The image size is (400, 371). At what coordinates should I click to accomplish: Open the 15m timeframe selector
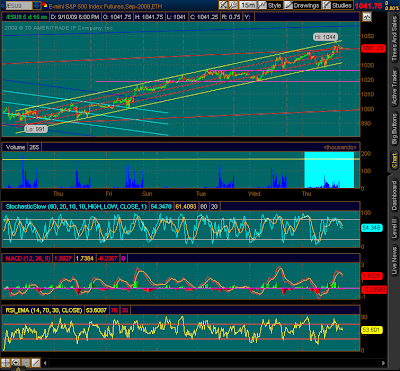(248, 5)
